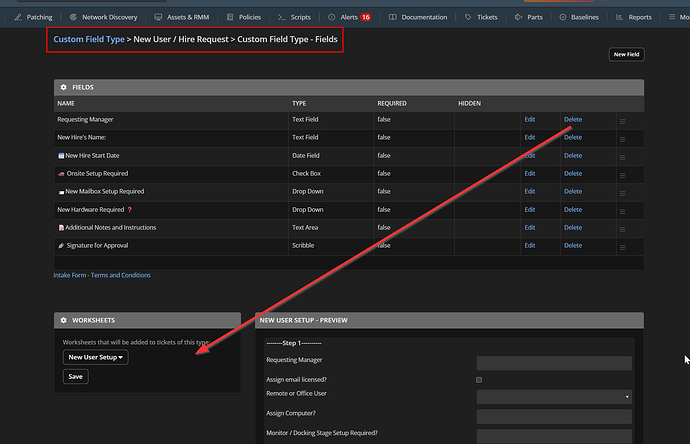Save the worksheet selection
The image size is (690, 444).
point(75,377)
